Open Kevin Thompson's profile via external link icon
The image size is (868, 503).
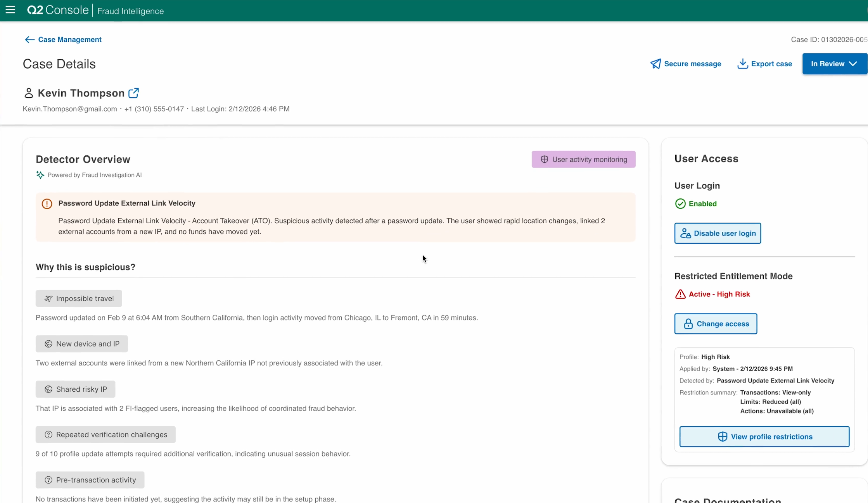[134, 93]
